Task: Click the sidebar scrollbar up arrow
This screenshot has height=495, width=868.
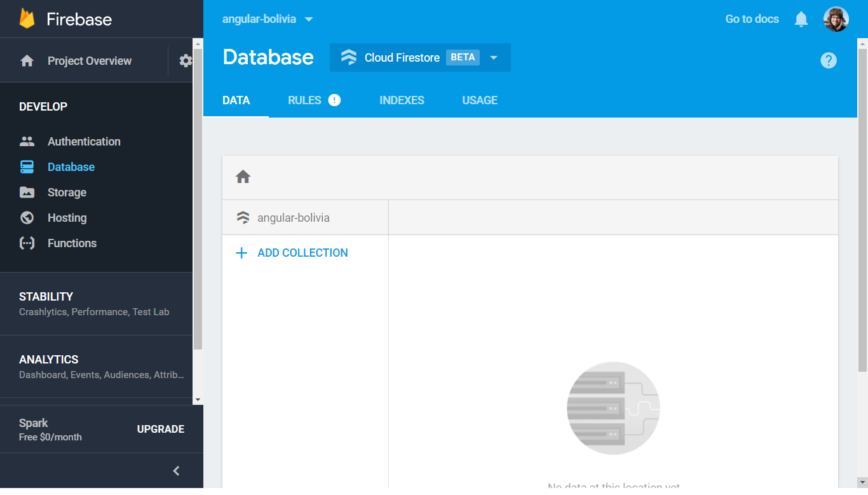Action: click(x=198, y=44)
